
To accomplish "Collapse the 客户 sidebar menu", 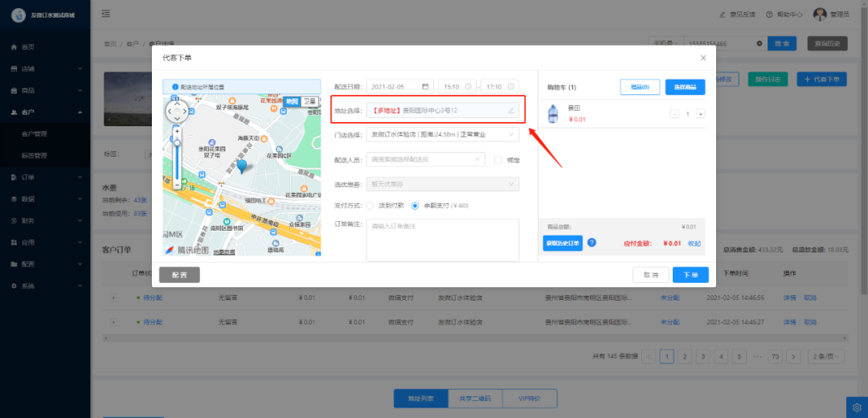I will pyautogui.click(x=45, y=113).
